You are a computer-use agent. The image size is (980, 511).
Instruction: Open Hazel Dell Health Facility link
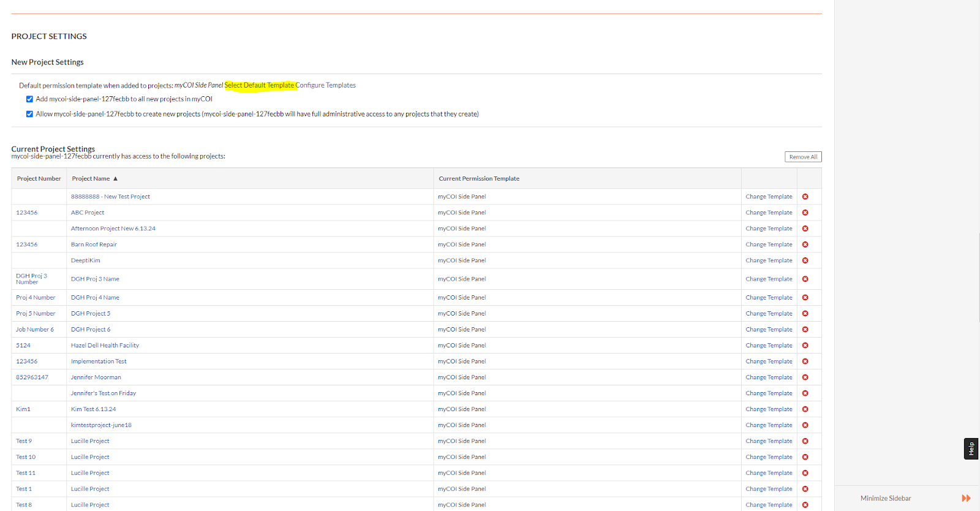tap(105, 346)
